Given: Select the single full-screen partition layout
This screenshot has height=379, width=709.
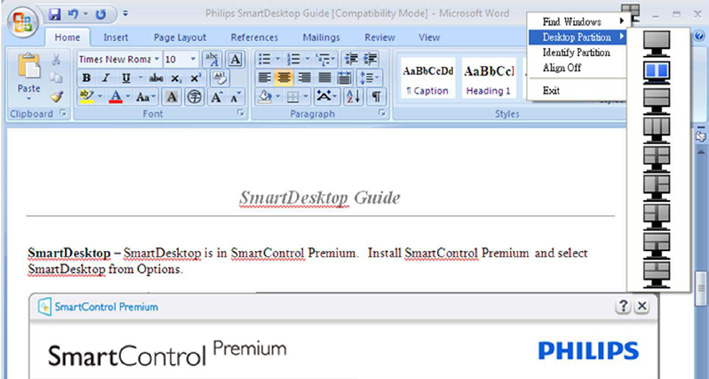Looking at the screenshot, I should click(x=657, y=44).
